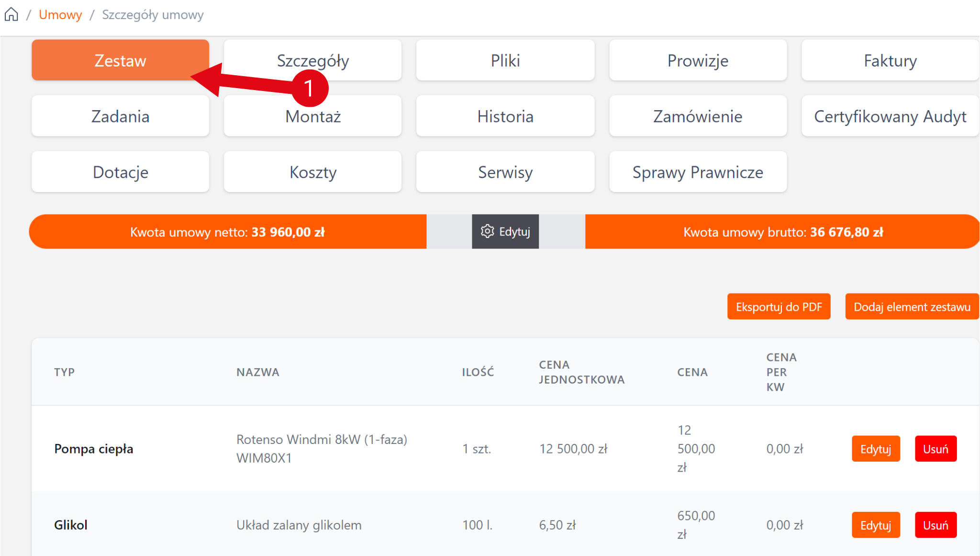Open the Zamówienie tab
Image resolution: width=980 pixels, height=556 pixels.
coord(698,116)
